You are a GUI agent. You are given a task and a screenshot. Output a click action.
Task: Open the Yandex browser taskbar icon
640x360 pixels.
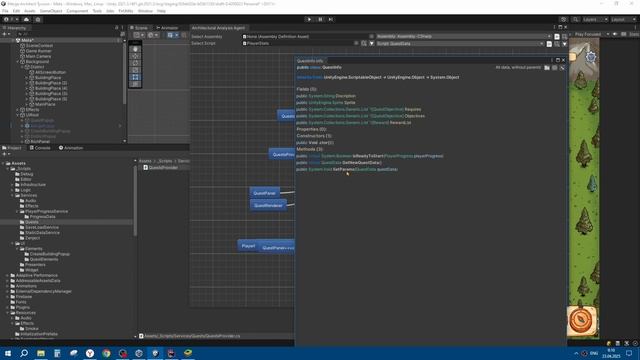click(x=90, y=353)
